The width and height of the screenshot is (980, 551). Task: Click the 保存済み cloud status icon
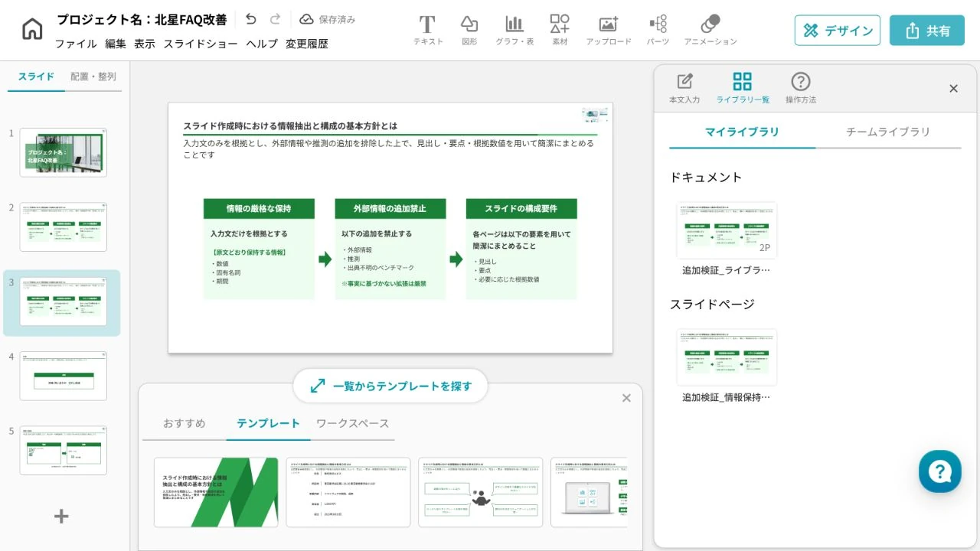coord(306,19)
